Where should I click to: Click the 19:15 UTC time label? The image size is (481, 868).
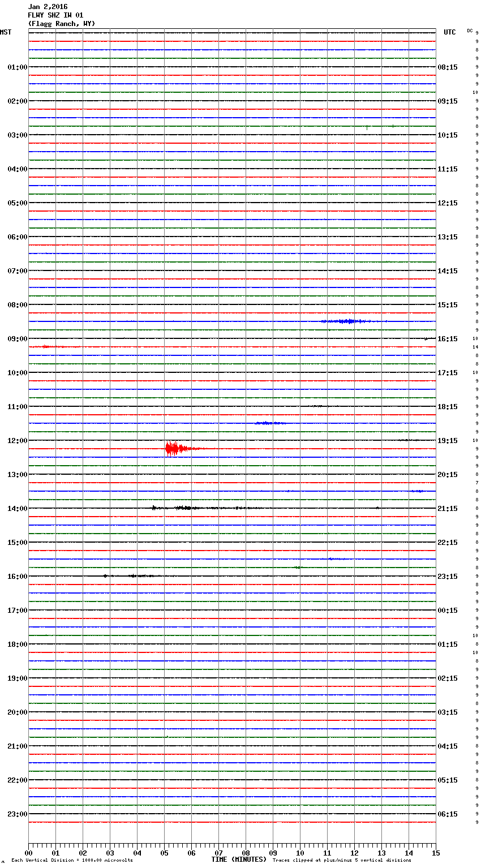[448, 441]
